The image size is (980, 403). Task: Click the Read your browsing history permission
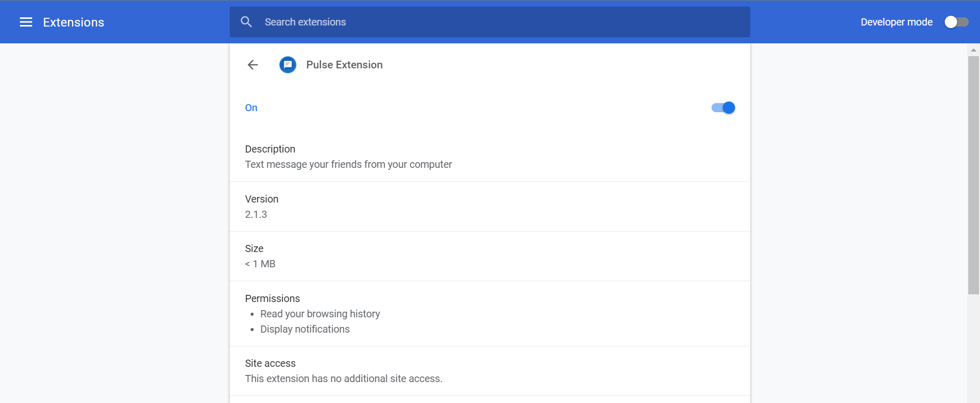click(x=320, y=314)
